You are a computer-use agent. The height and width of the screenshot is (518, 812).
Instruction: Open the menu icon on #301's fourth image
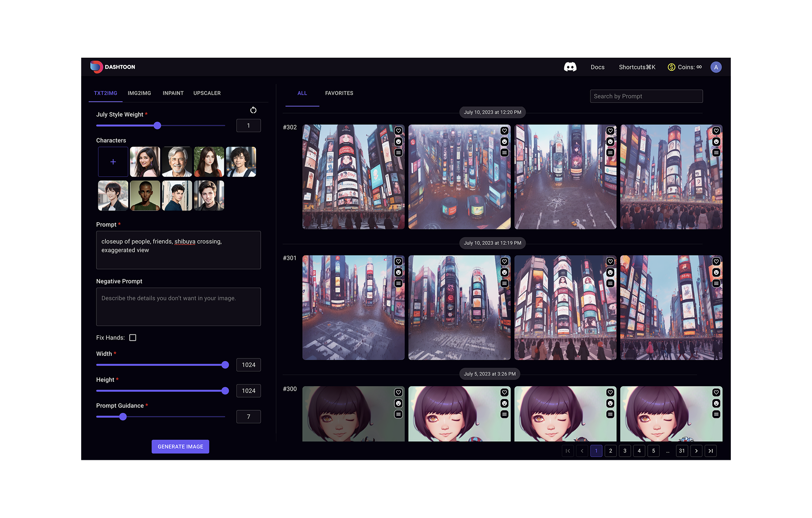coord(716,283)
